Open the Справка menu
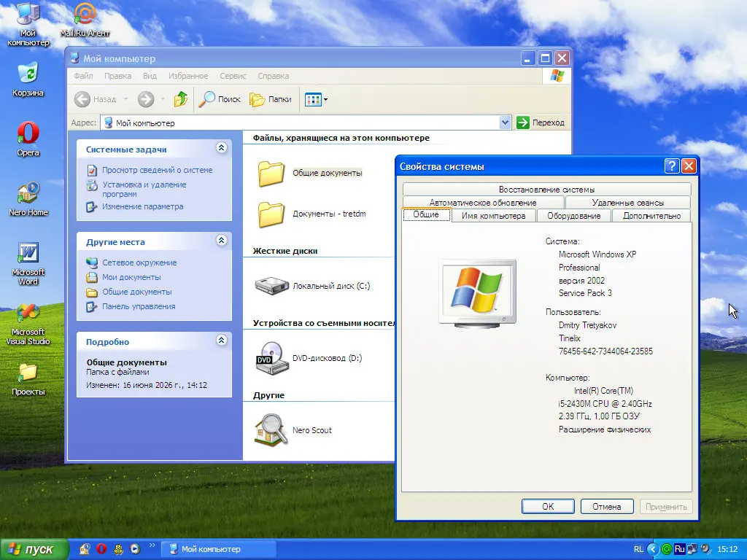The width and height of the screenshot is (747, 560). point(273,76)
